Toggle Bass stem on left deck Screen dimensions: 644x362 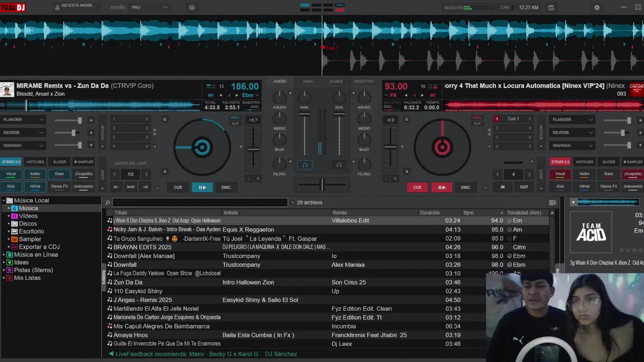59,174
